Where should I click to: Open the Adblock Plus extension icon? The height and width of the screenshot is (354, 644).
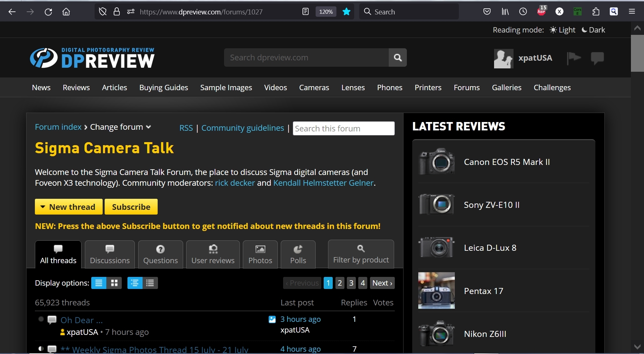coord(541,11)
